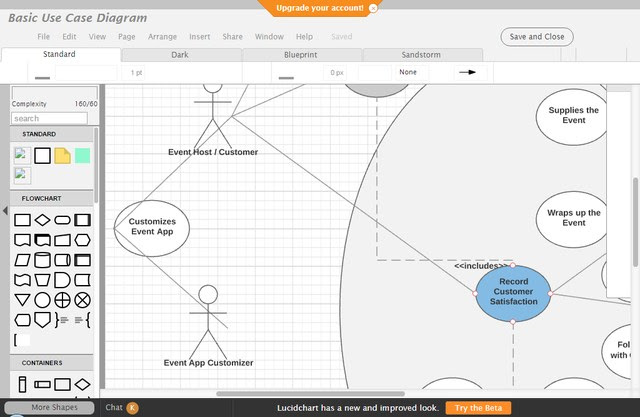This screenshot has width=640, height=417.
Task: Select the flowchart process rectangle shape
Action: [x=22, y=220]
